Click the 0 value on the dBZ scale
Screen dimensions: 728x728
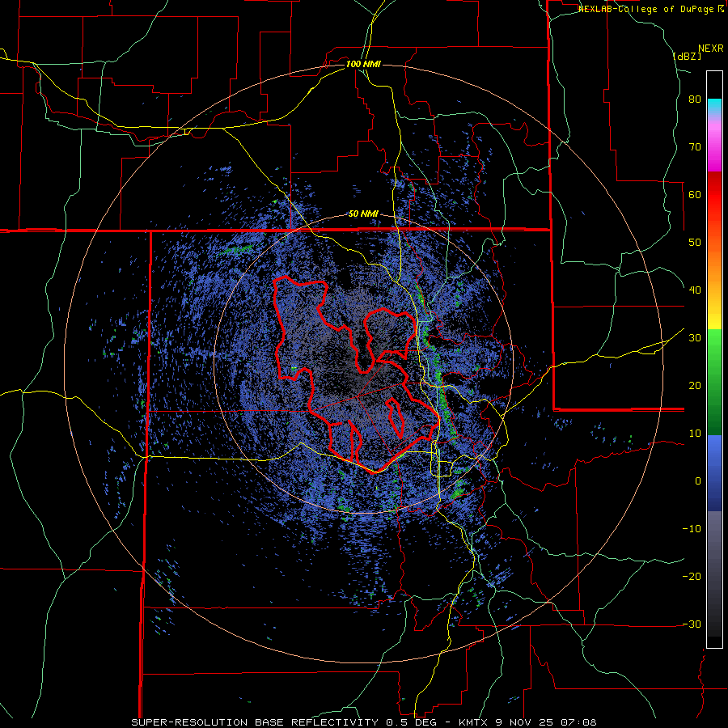[698, 481]
